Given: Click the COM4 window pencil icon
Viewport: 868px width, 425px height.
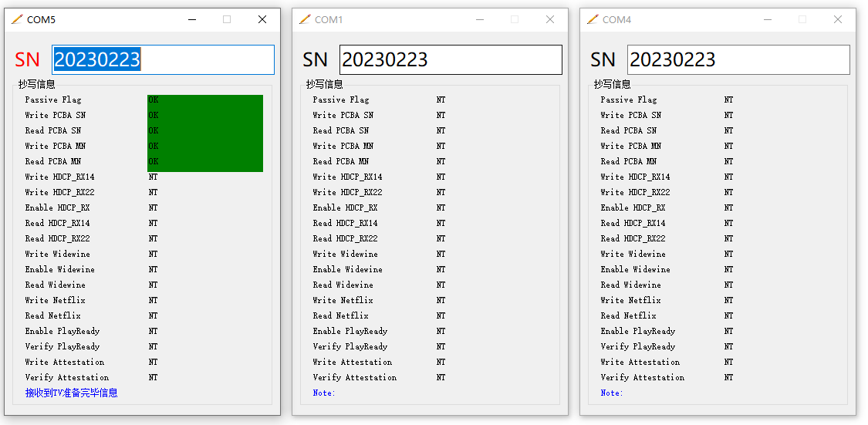Looking at the screenshot, I should click(x=593, y=19).
